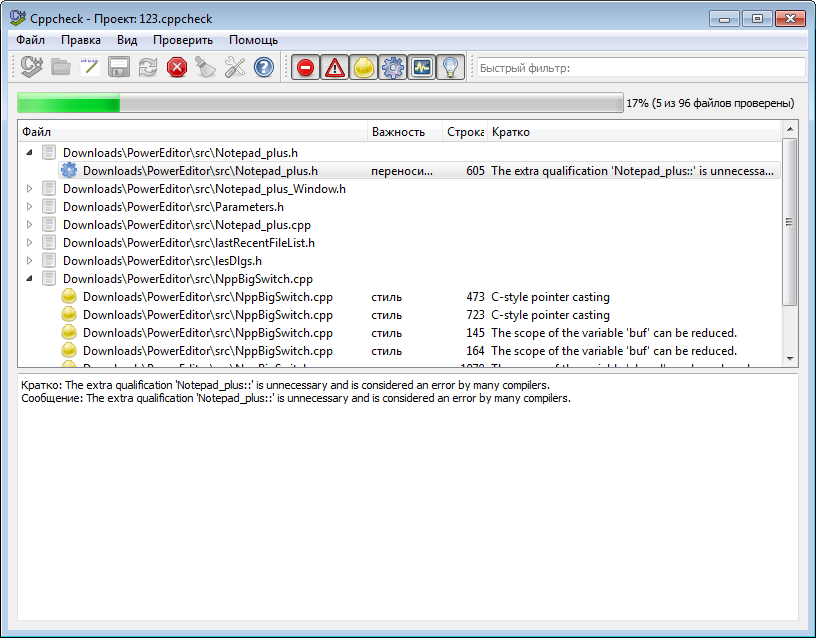The height and width of the screenshot is (638, 816).
Task: Click the Check directory toolbar icon
Action: (32, 67)
